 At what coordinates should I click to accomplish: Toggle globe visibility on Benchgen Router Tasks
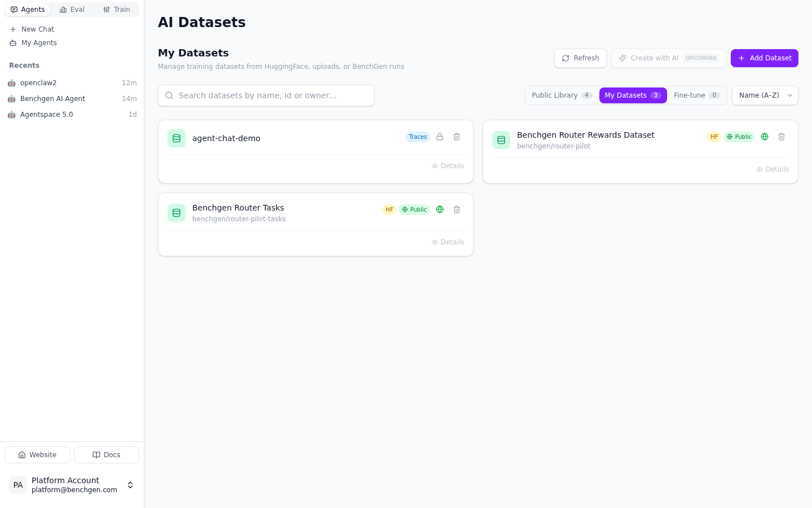[x=440, y=209]
